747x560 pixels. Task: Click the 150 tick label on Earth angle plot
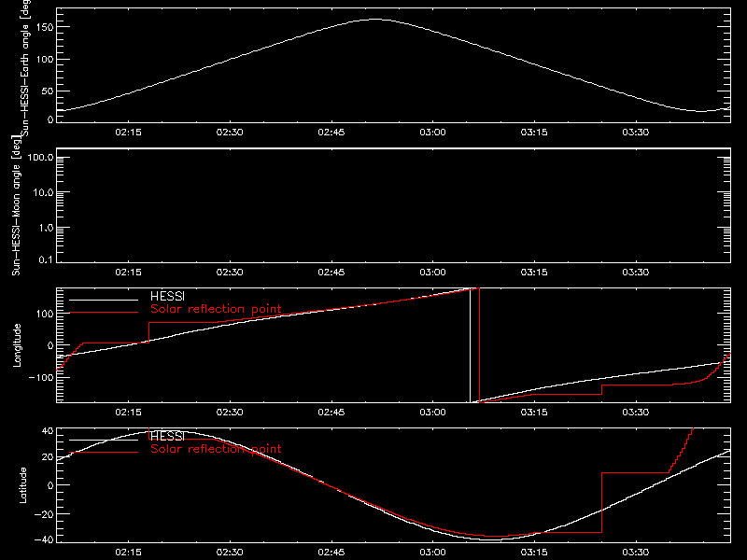[44, 27]
